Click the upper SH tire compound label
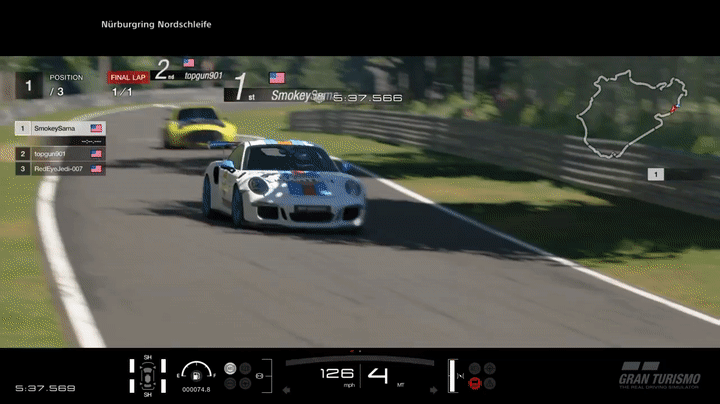The height and width of the screenshot is (404, 720). tap(147, 357)
